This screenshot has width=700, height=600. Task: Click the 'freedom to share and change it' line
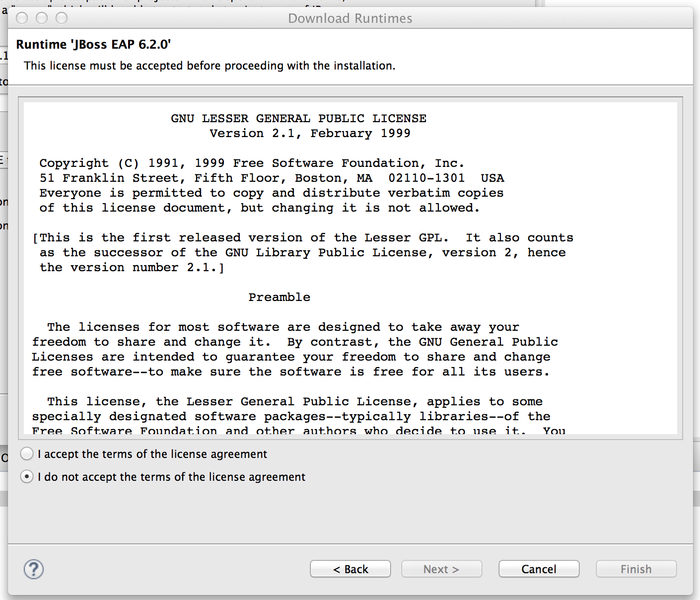[x=295, y=342]
